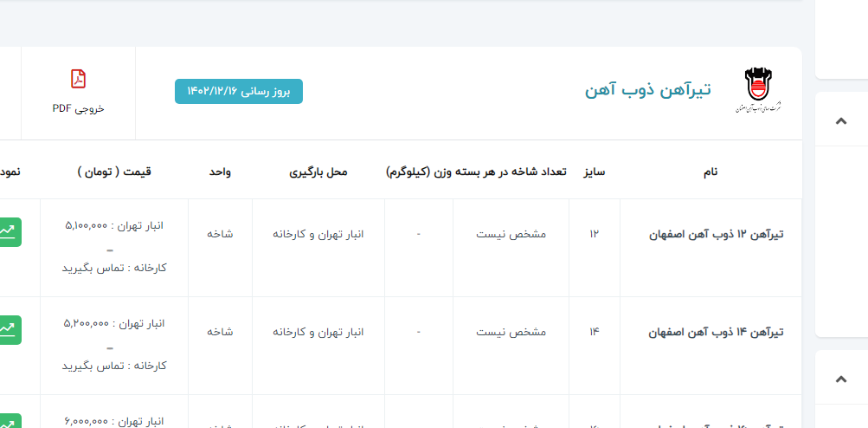This screenshot has height=428, width=868.
Task: Select the ۵,۱۰۰,۰۰۰ Tehran warehouse price
Action: point(87,225)
